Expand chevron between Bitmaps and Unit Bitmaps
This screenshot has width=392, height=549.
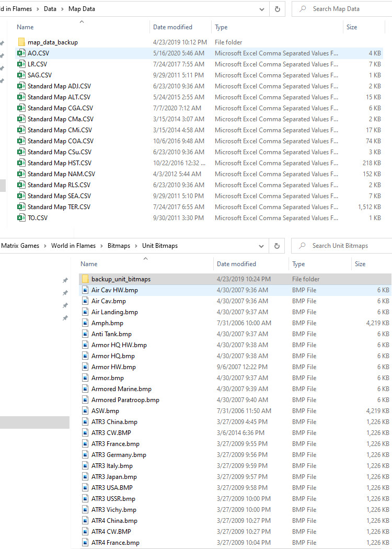(x=136, y=246)
